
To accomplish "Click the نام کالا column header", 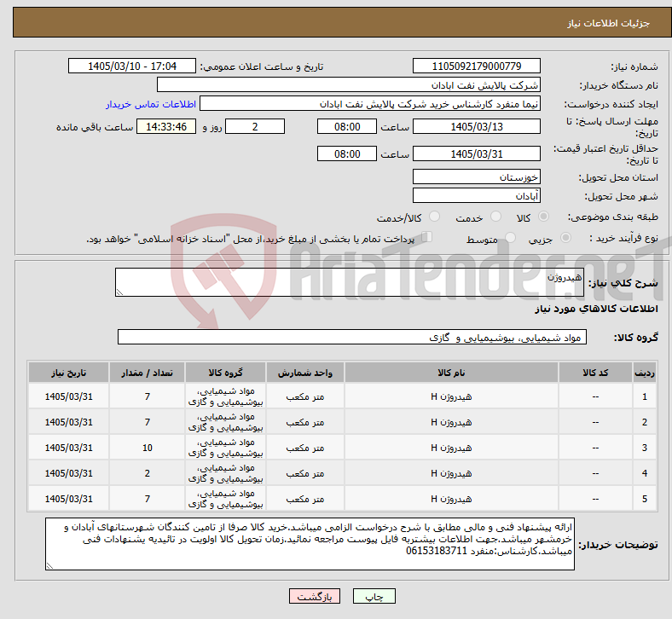I will click(x=451, y=373).
